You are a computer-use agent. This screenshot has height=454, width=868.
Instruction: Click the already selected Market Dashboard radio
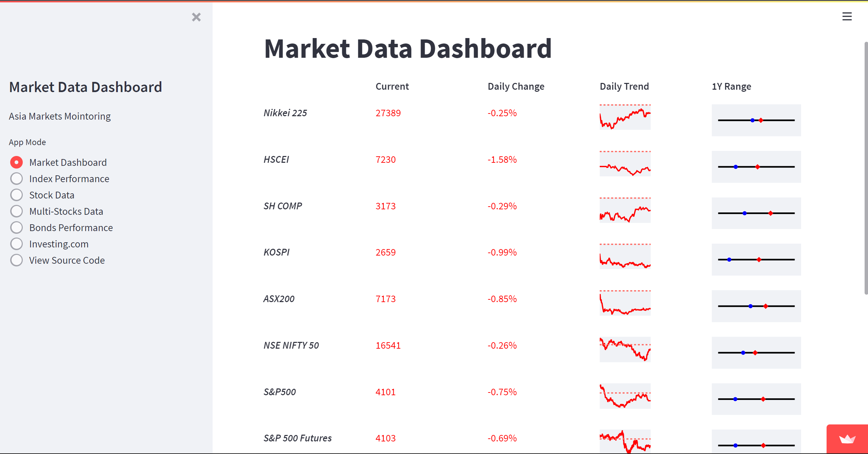point(16,162)
